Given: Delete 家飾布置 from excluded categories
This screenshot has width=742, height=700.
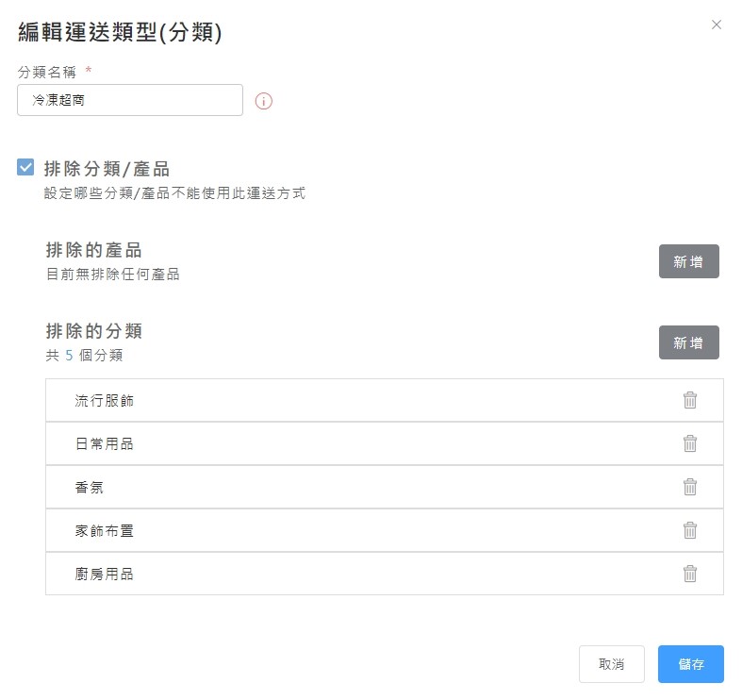Looking at the screenshot, I should [x=689, y=530].
